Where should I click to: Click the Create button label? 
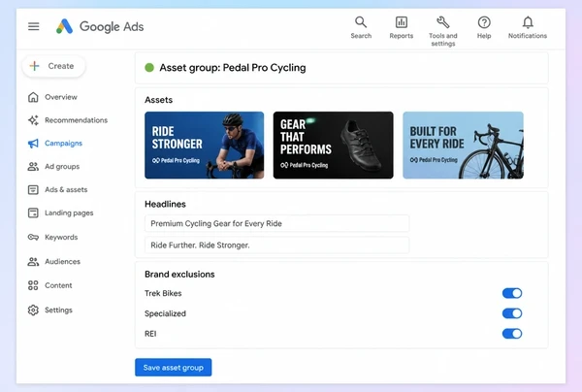pos(61,66)
